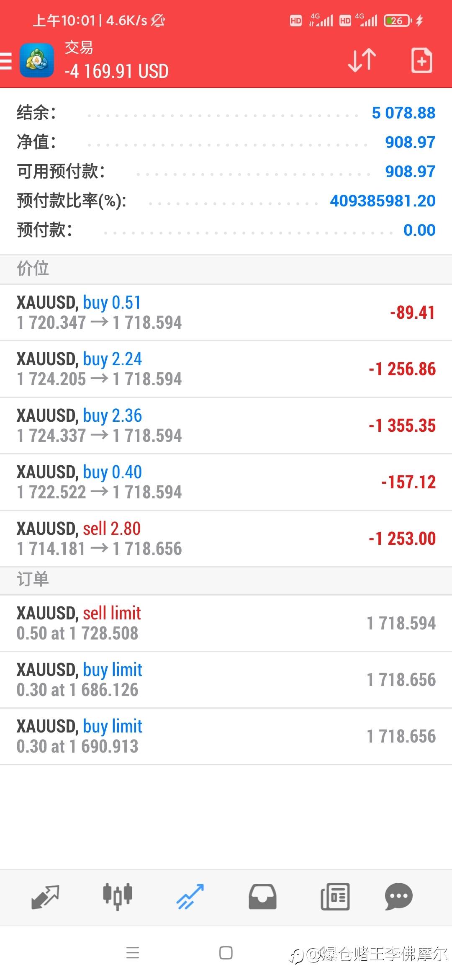Open the XAUUSD buy 2.36 position
This screenshot has width=452, height=980.
(x=226, y=426)
